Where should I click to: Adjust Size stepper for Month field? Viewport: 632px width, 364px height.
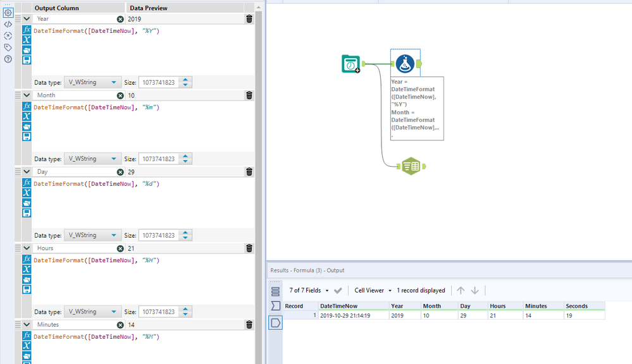[x=185, y=159]
